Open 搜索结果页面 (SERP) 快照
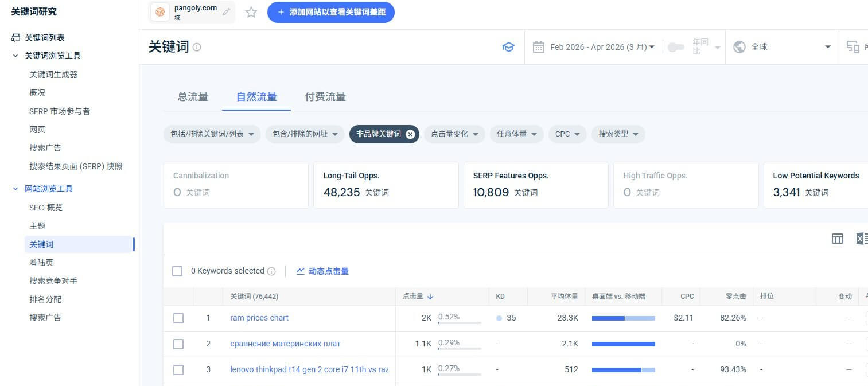Image resolution: width=868 pixels, height=386 pixels. (76, 166)
